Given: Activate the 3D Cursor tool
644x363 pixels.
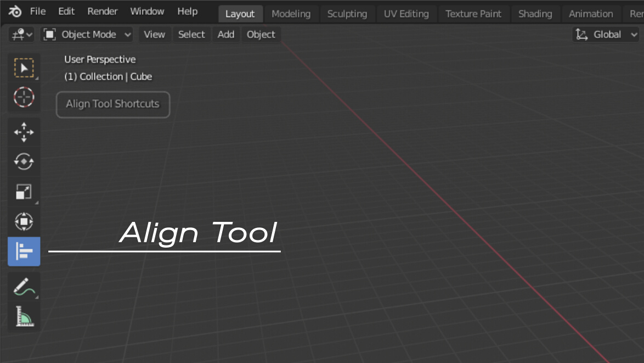Looking at the screenshot, I should tap(24, 97).
